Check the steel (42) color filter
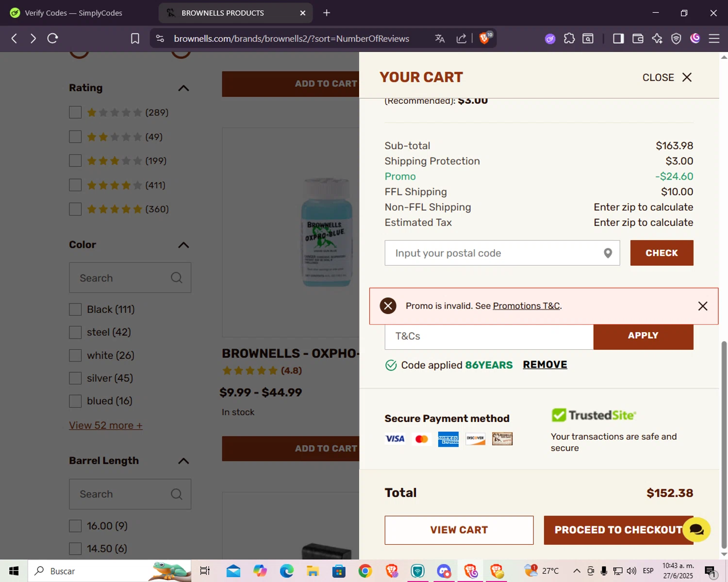The image size is (728, 582). point(75,332)
